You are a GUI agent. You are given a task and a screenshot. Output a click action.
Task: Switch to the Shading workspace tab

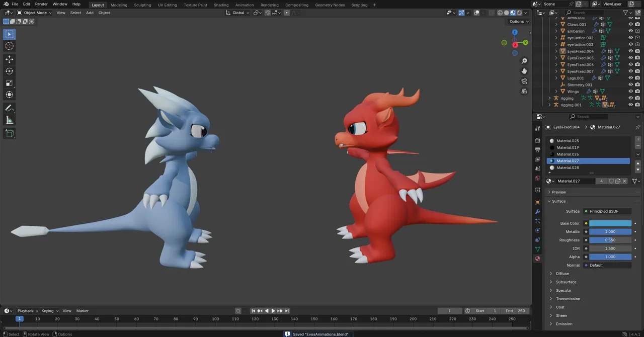click(221, 5)
